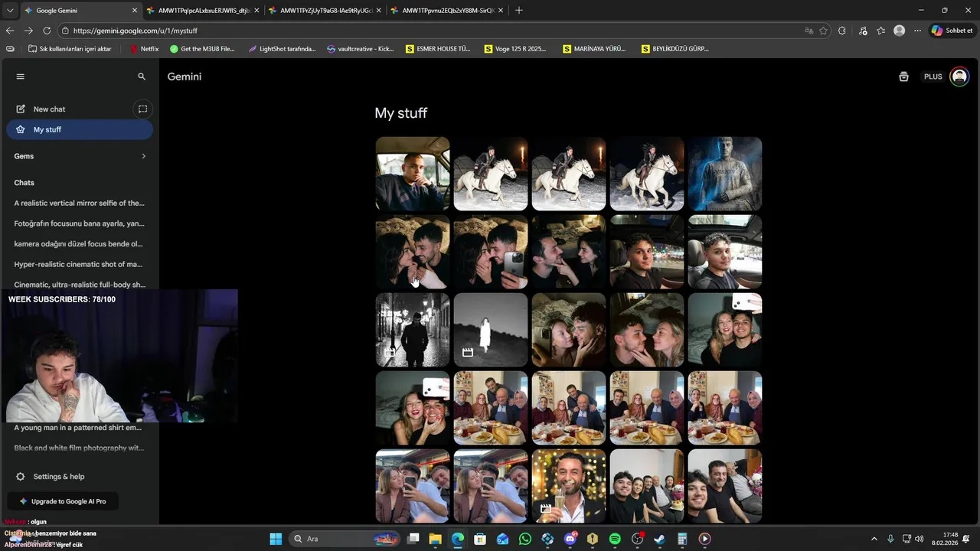
Task: Open the tab search dropdown arrow
Action: tap(10, 11)
